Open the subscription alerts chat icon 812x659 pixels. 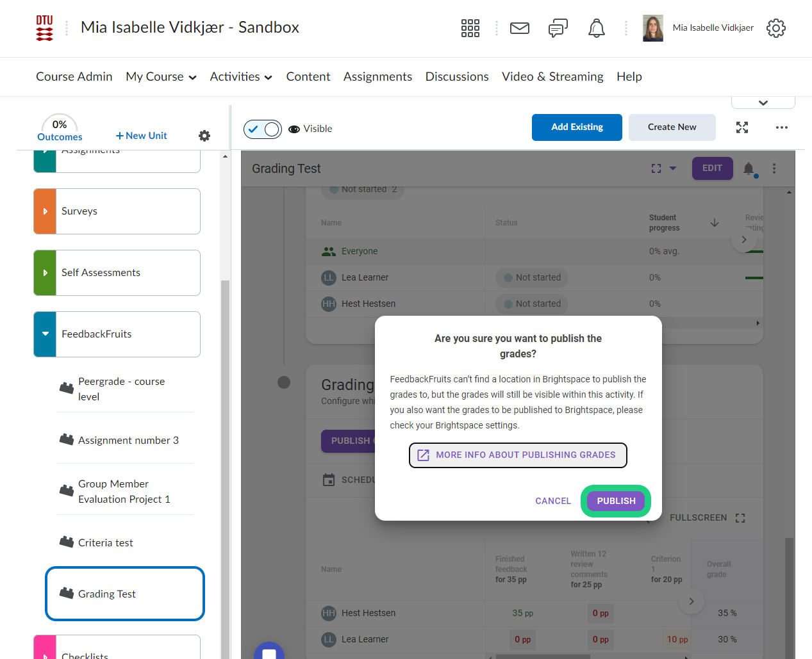pos(558,28)
